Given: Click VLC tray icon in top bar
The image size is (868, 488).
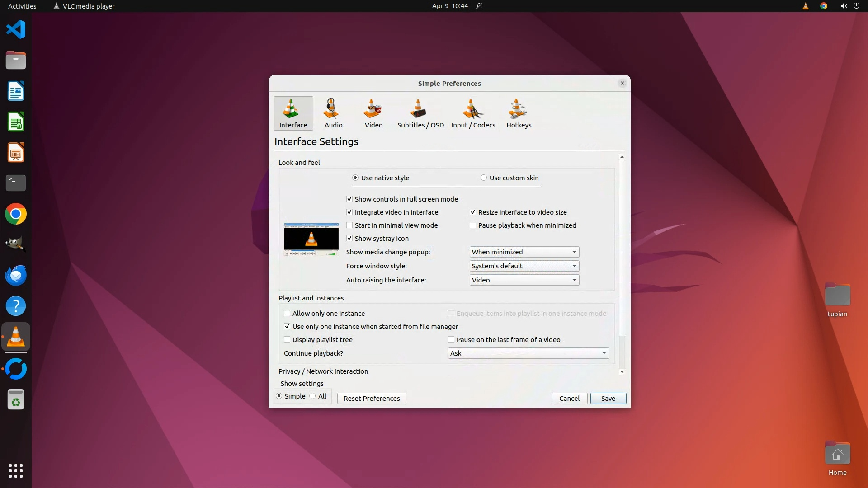Looking at the screenshot, I should click(805, 6).
